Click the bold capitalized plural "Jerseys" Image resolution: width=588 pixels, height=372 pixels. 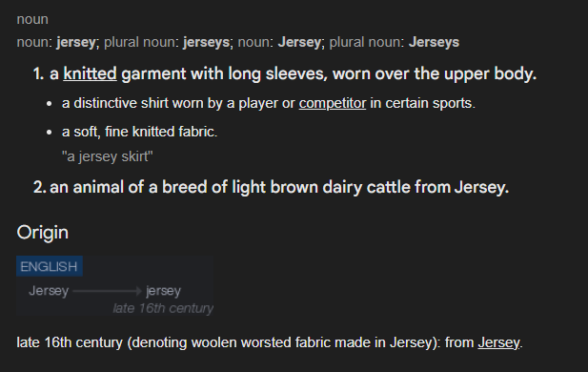click(434, 42)
